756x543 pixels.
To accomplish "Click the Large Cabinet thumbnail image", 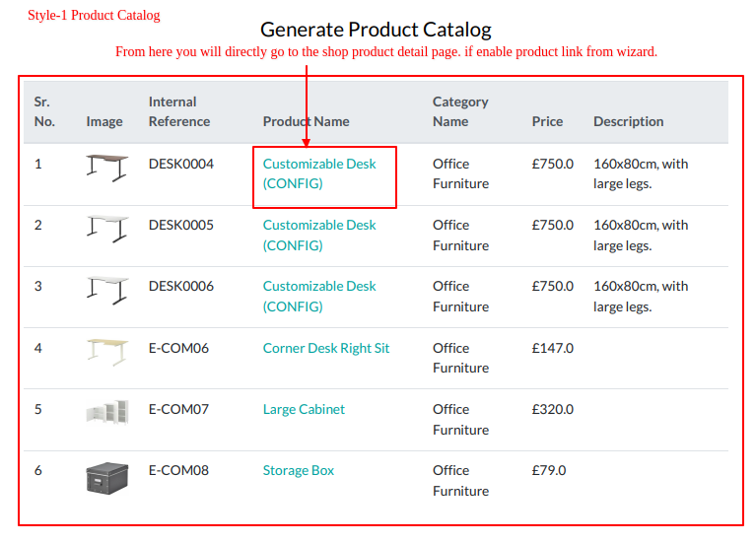I will coord(107,412).
